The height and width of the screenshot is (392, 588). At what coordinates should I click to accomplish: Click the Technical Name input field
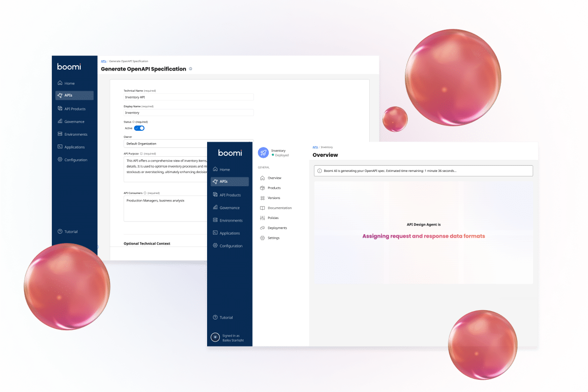188,97
